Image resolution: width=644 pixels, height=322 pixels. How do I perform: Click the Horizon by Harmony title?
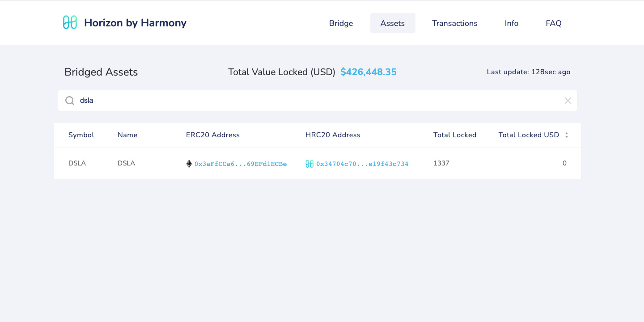point(135,23)
